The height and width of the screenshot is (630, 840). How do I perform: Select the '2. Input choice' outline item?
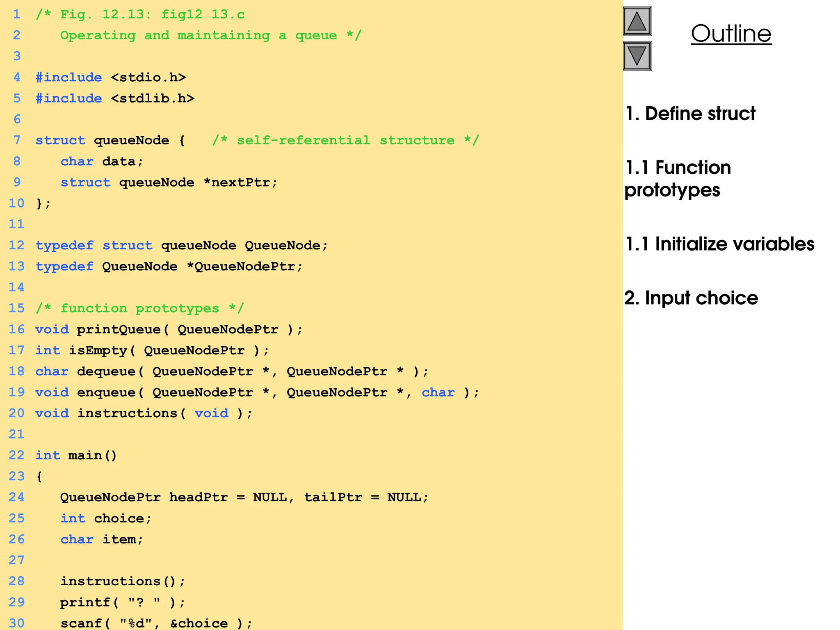click(x=691, y=298)
